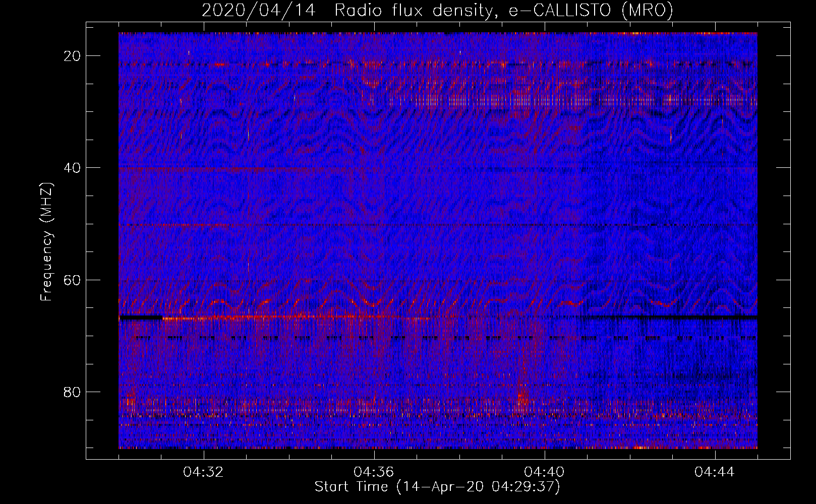Click the 20 MHz tick label

[73, 56]
